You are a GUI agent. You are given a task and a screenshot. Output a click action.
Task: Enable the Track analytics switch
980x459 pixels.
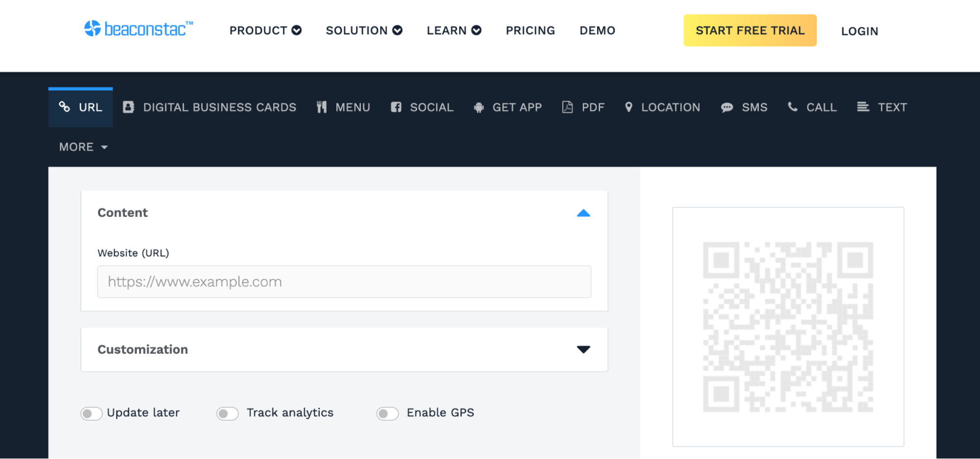[x=227, y=413]
